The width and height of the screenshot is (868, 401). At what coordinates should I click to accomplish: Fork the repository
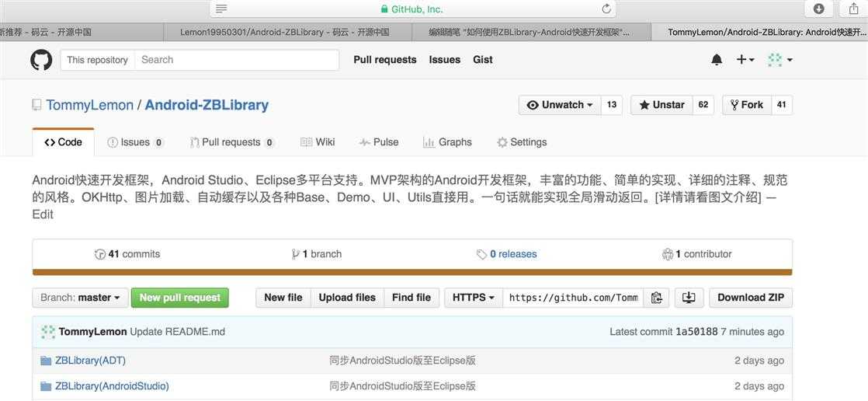(x=747, y=105)
